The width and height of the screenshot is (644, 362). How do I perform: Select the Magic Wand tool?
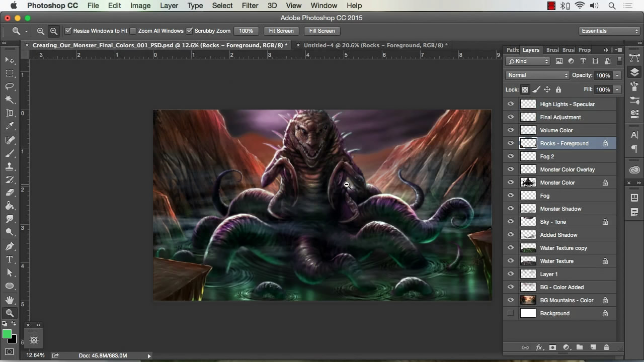click(10, 100)
